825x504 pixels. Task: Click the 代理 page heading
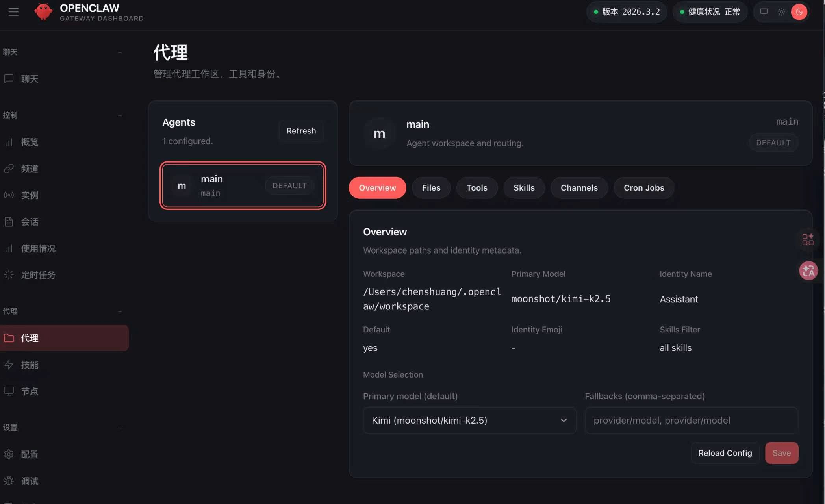pyautogui.click(x=171, y=52)
